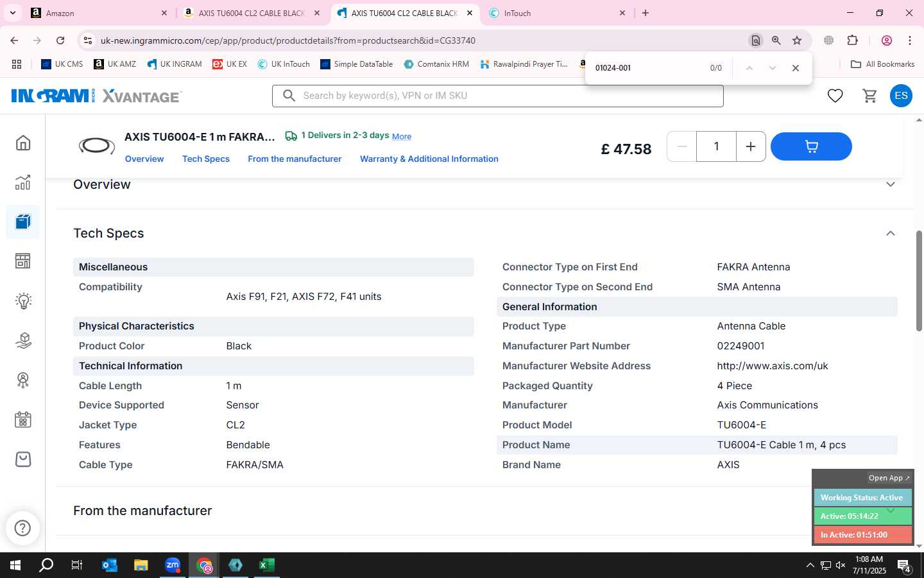Screen dimensions: 924x578
Task: Click Working Status: Active indicator
Action: tap(862, 498)
